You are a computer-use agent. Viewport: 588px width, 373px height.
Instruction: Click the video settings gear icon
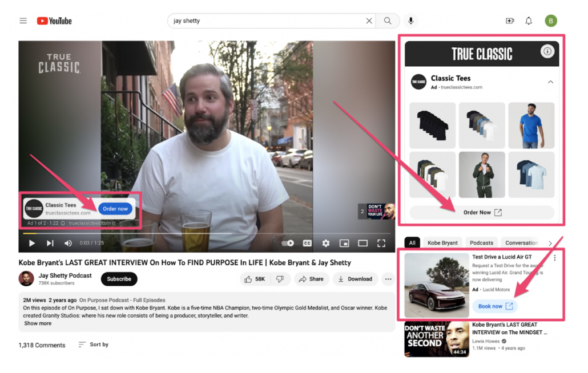[326, 243]
